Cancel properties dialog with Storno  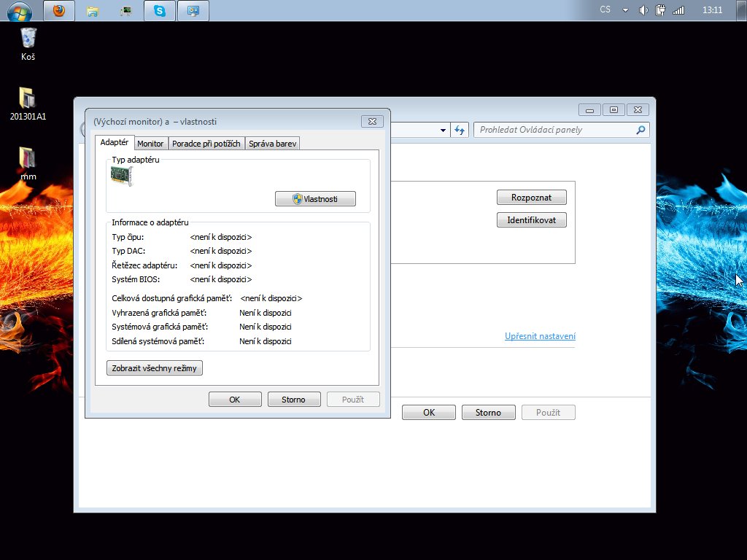click(x=294, y=400)
